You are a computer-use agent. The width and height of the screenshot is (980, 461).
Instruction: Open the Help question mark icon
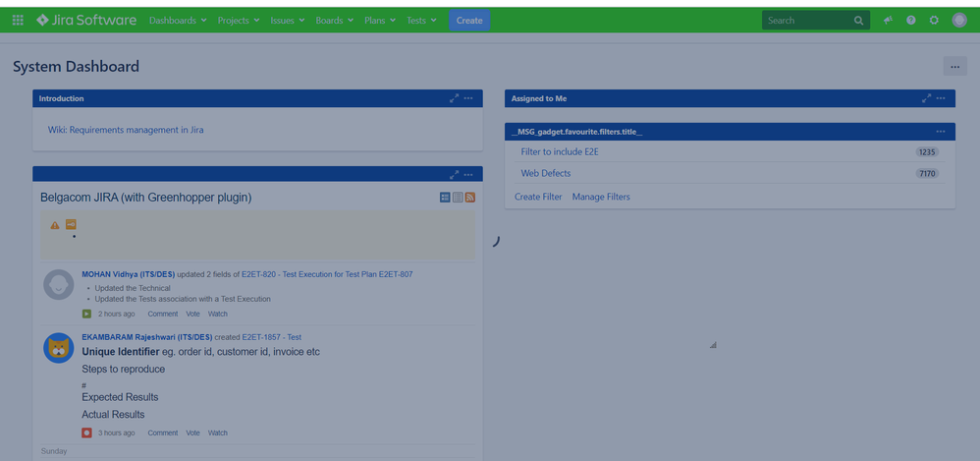click(x=911, y=20)
